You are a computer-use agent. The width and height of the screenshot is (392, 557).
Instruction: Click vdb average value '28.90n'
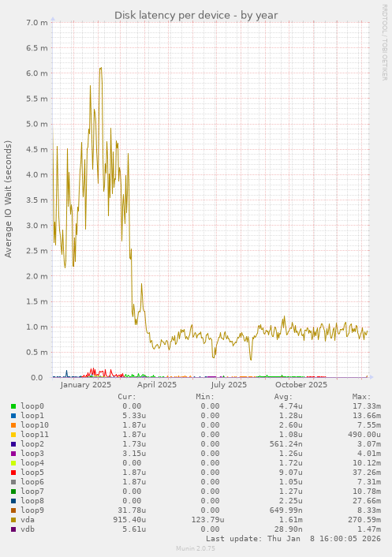click(x=289, y=529)
